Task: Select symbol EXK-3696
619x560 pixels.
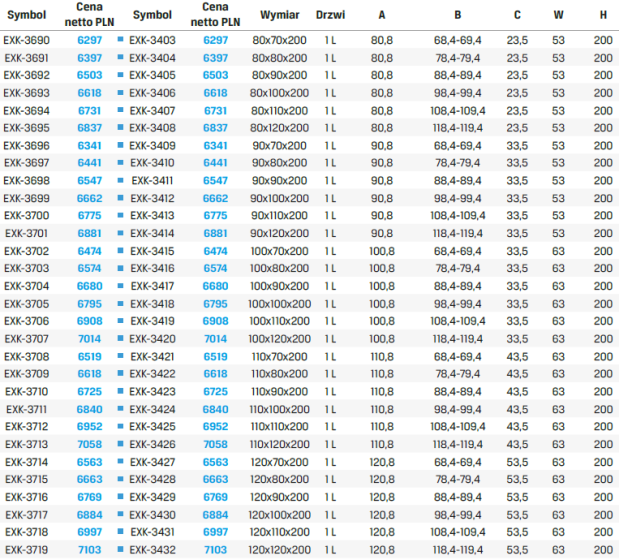Action: 26,146
